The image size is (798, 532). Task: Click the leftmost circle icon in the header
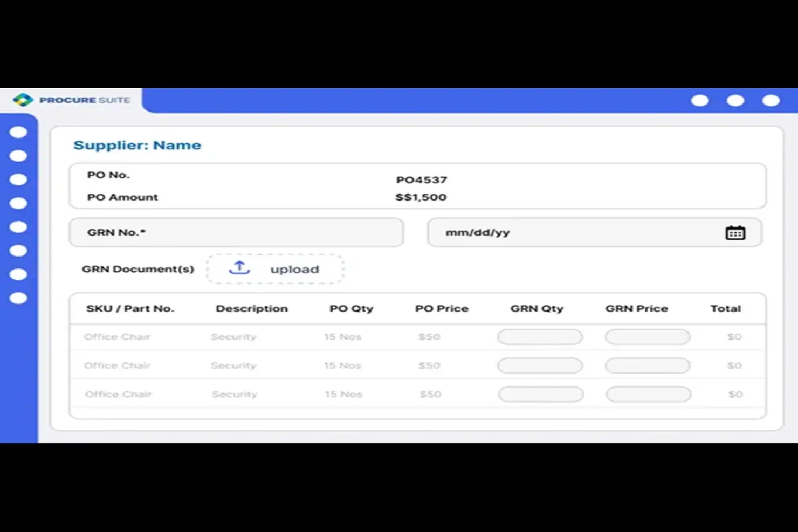(x=700, y=100)
